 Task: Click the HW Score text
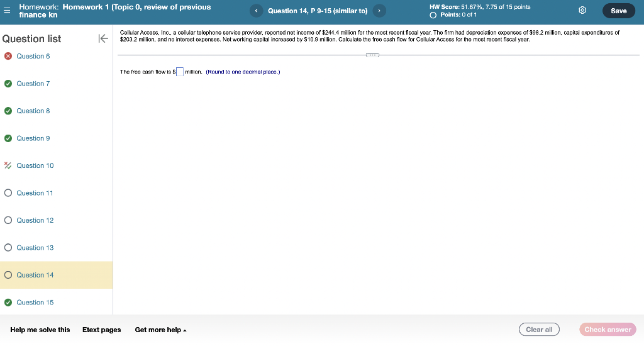pos(480,6)
